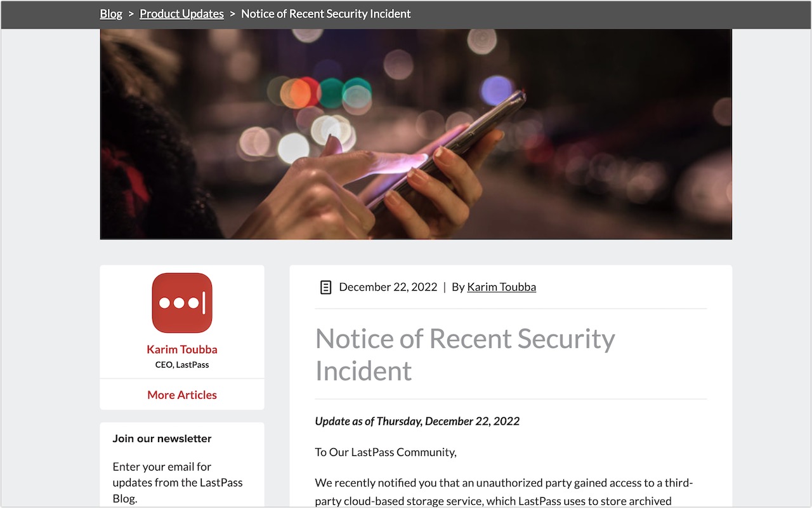The height and width of the screenshot is (508, 812).
Task: Click the greeting 'To Our LastPass Community'
Action: pos(386,452)
